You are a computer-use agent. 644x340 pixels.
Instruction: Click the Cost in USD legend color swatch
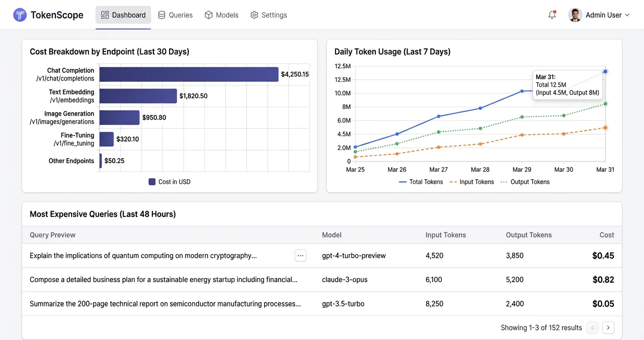(x=152, y=182)
